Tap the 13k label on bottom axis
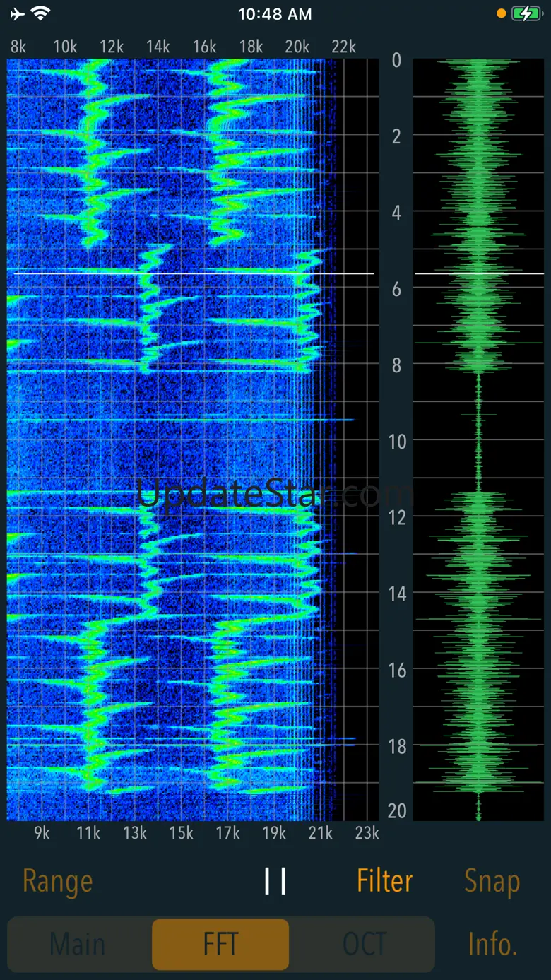This screenshot has width=551, height=980. point(135,833)
